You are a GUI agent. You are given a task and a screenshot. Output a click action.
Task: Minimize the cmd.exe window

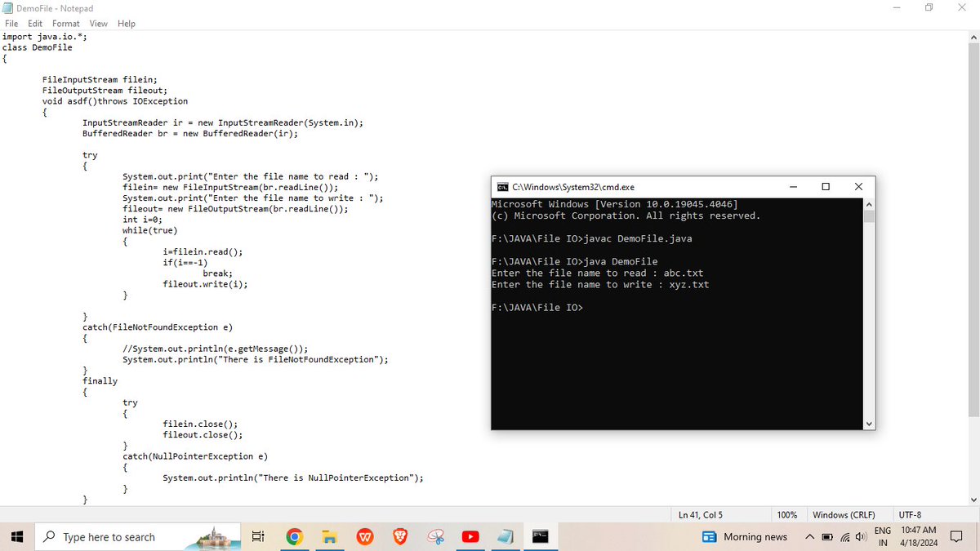pos(794,187)
